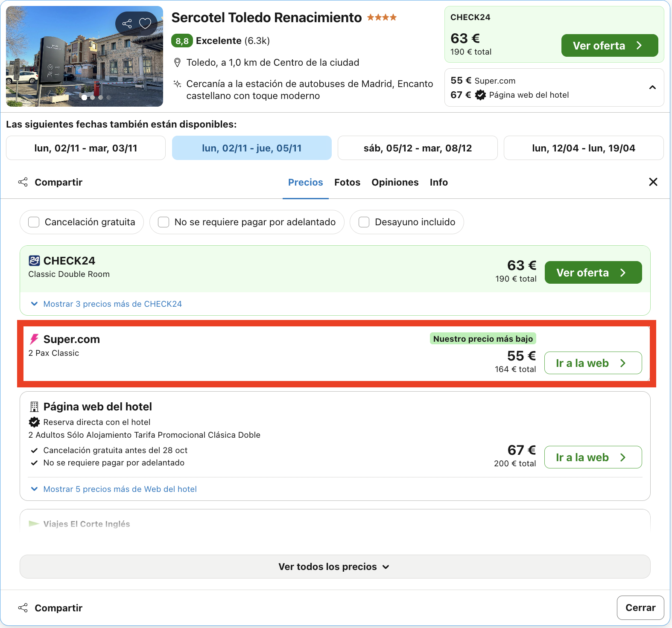Image resolution: width=672 pixels, height=628 pixels.
Task: Enable the Cancelación gratuita checkbox
Action: [34, 222]
